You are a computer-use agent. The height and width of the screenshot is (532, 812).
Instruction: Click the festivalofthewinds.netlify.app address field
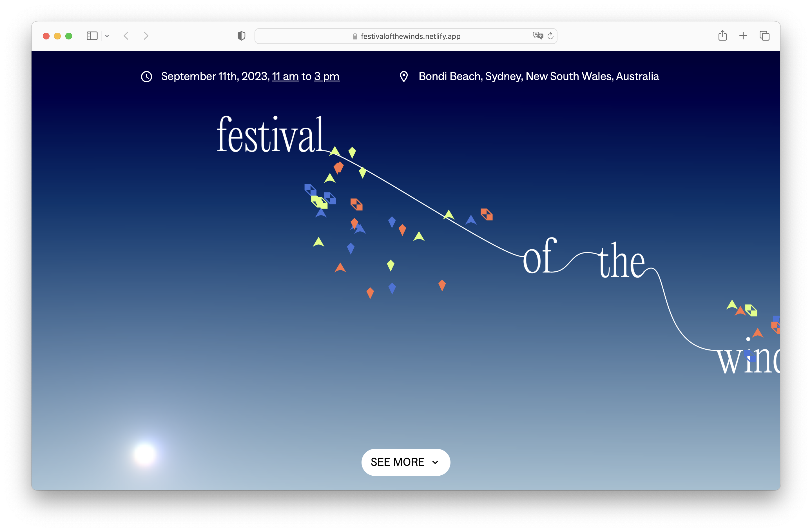410,36
